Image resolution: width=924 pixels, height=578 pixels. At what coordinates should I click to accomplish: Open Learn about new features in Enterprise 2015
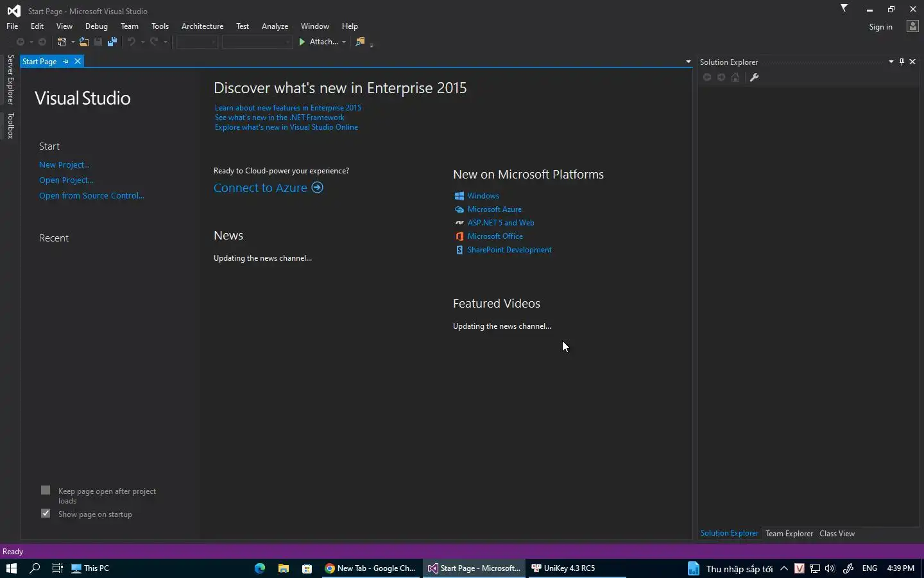[288, 108]
